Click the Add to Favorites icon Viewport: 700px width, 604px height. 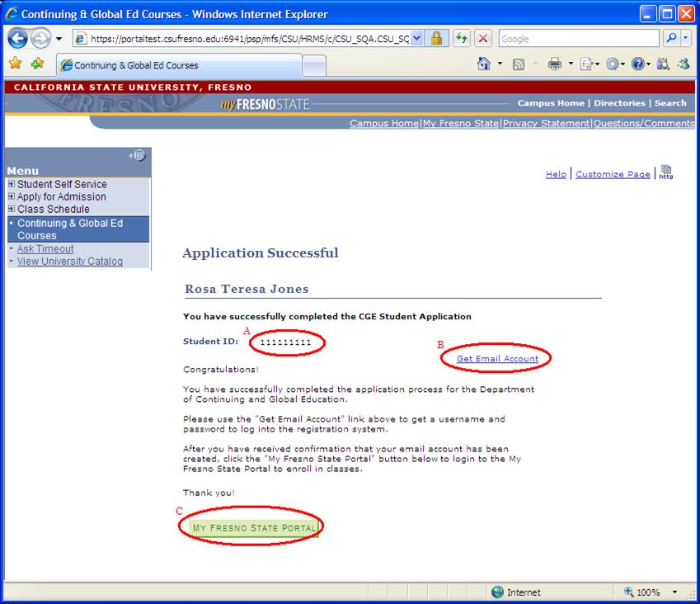pyautogui.click(x=37, y=64)
